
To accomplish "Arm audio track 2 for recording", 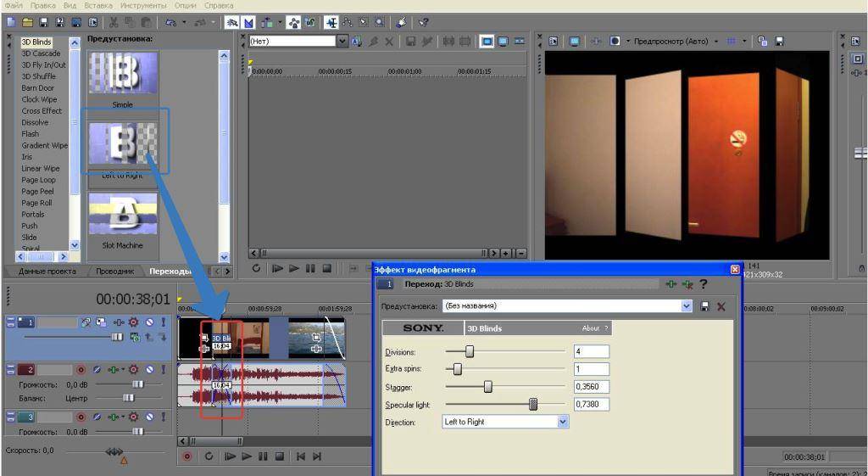I will [x=82, y=370].
